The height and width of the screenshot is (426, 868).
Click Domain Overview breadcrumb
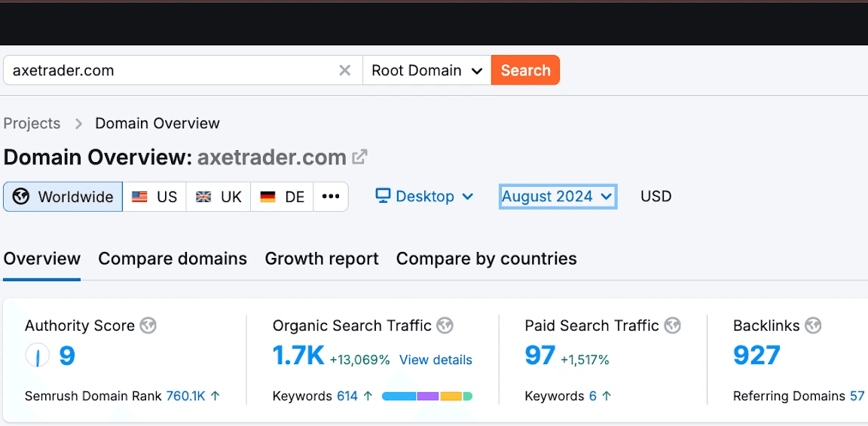tap(157, 123)
